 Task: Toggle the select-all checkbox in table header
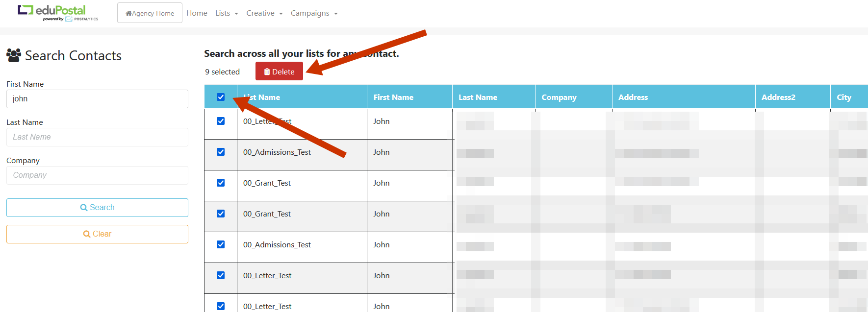(221, 97)
